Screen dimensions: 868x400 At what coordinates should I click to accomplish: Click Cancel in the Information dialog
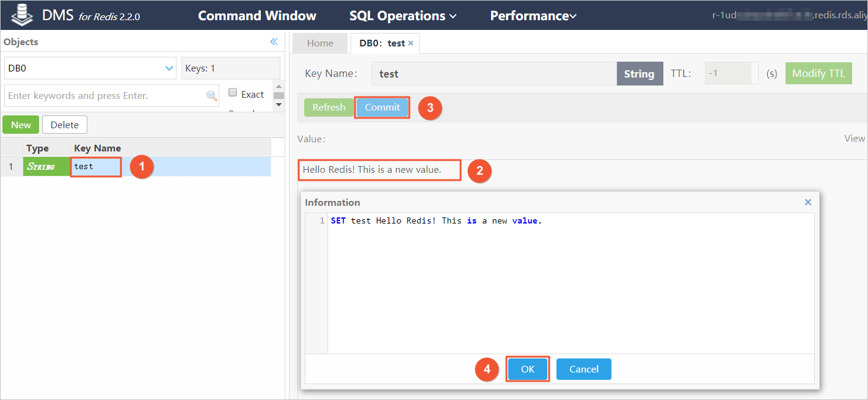pos(584,369)
